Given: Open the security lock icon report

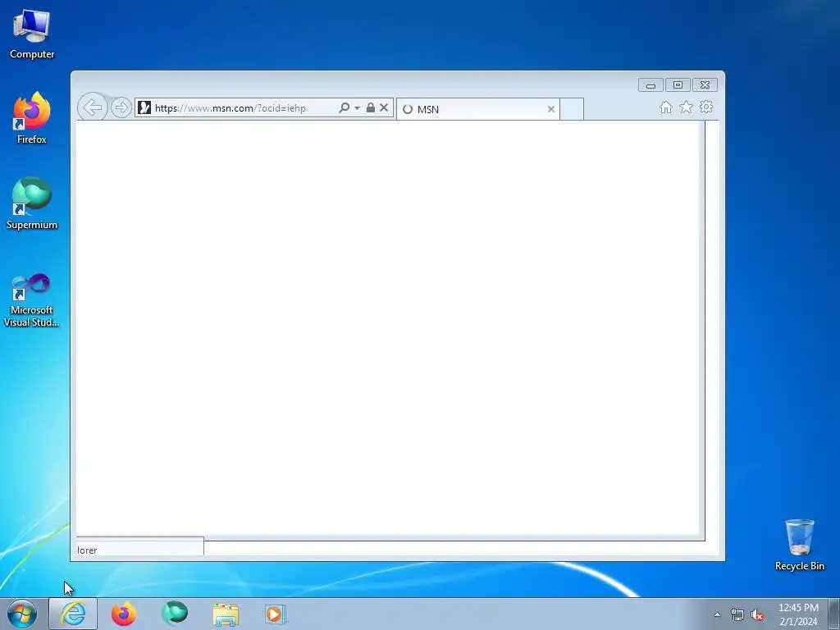Looking at the screenshot, I should [370, 107].
